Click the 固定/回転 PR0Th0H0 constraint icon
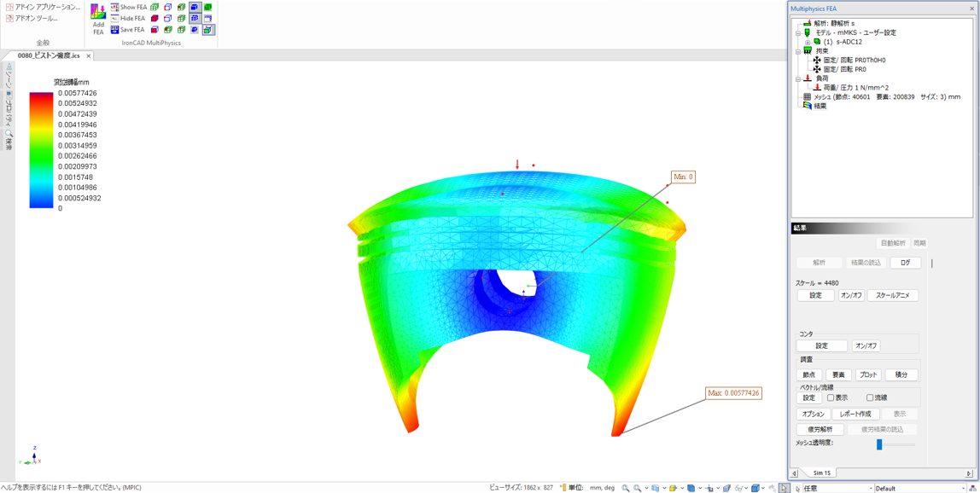The width and height of the screenshot is (980, 493). (x=817, y=61)
